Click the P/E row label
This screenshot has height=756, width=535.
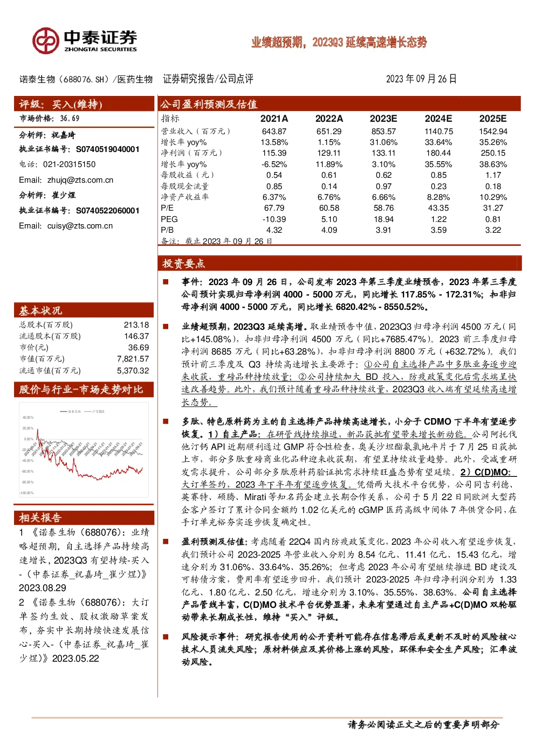(x=167, y=208)
